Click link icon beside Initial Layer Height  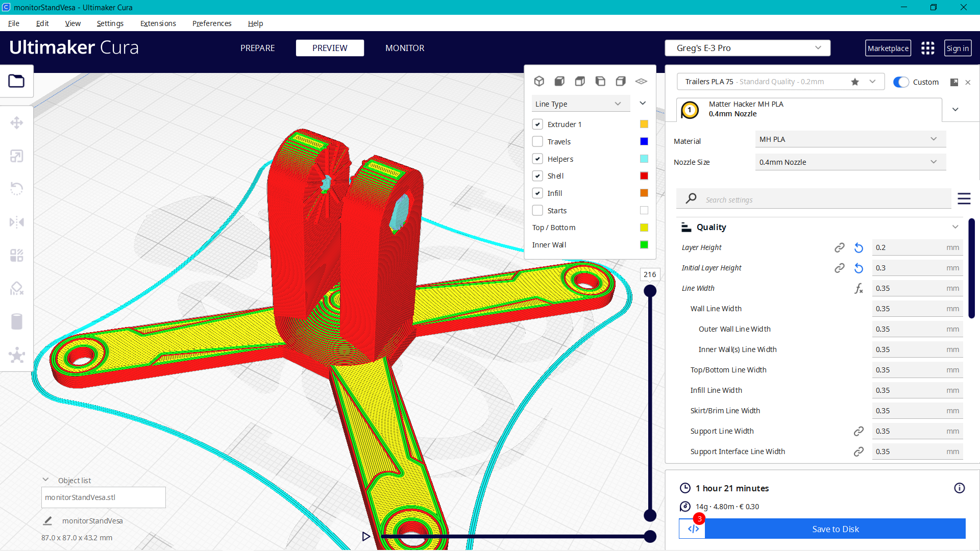[x=839, y=268]
